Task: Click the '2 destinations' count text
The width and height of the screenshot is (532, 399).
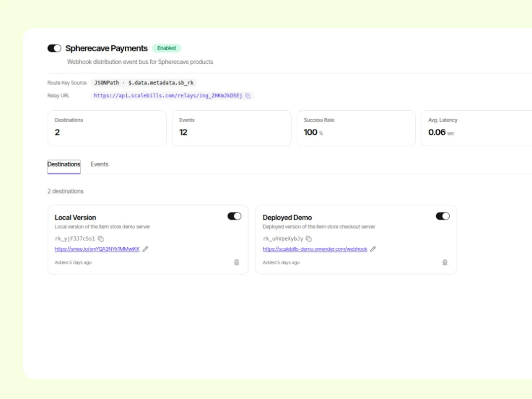Action: [66, 191]
